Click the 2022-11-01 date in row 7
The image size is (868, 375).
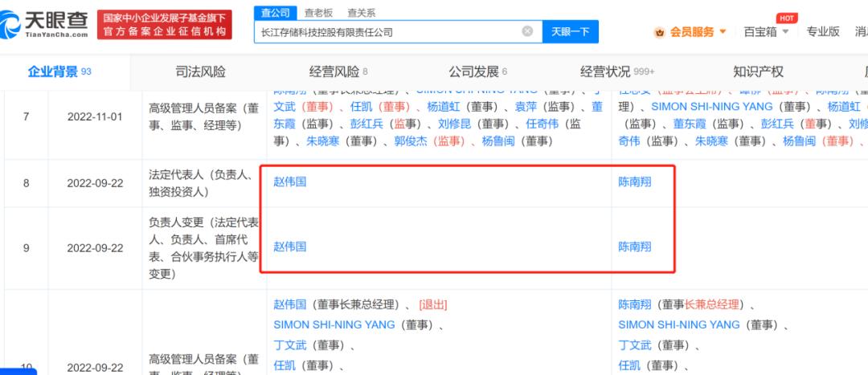pyautogui.click(x=95, y=116)
